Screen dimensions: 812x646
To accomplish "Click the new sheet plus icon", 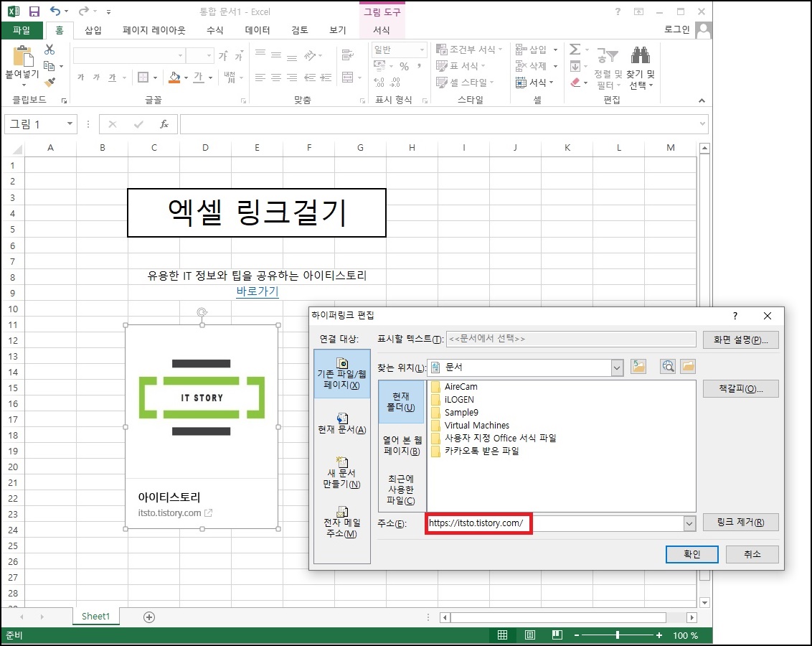I will click(149, 617).
